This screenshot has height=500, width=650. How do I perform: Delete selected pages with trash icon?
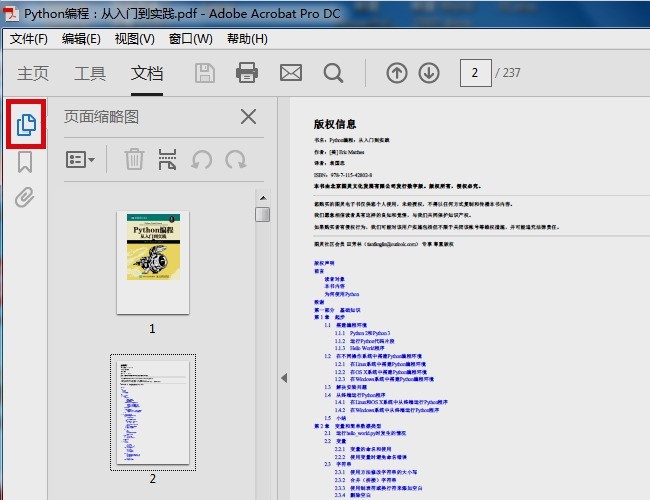pos(134,159)
